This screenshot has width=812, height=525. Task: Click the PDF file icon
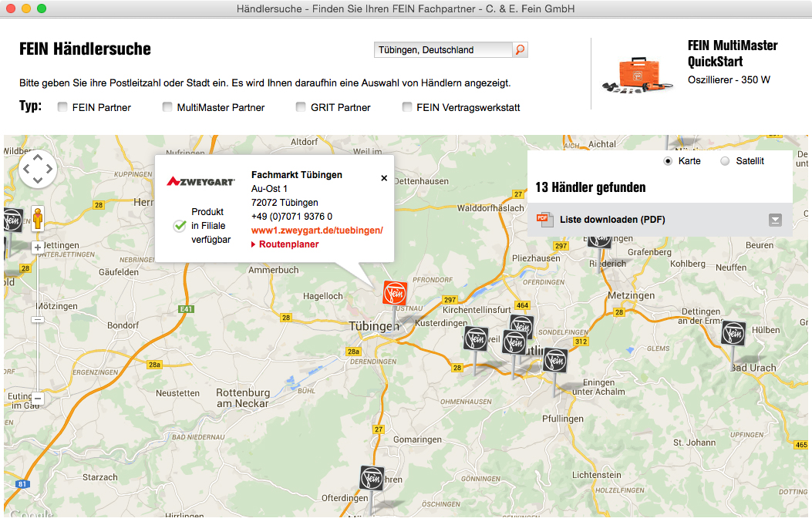click(x=544, y=219)
